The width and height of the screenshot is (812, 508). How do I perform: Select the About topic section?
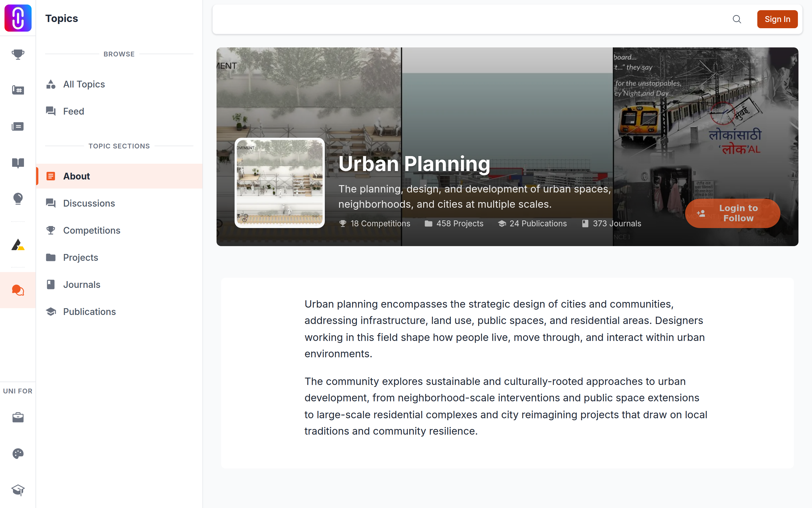pos(119,176)
